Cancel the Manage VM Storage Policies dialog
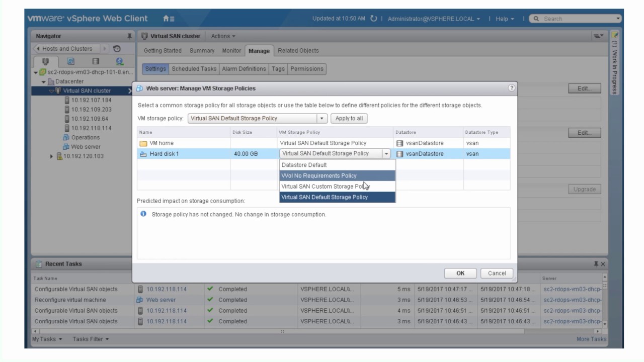This screenshot has width=644, height=362. click(497, 273)
